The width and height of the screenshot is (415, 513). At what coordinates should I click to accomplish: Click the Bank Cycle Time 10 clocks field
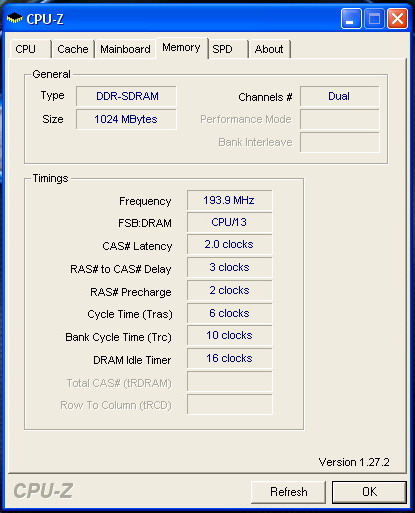click(x=230, y=335)
